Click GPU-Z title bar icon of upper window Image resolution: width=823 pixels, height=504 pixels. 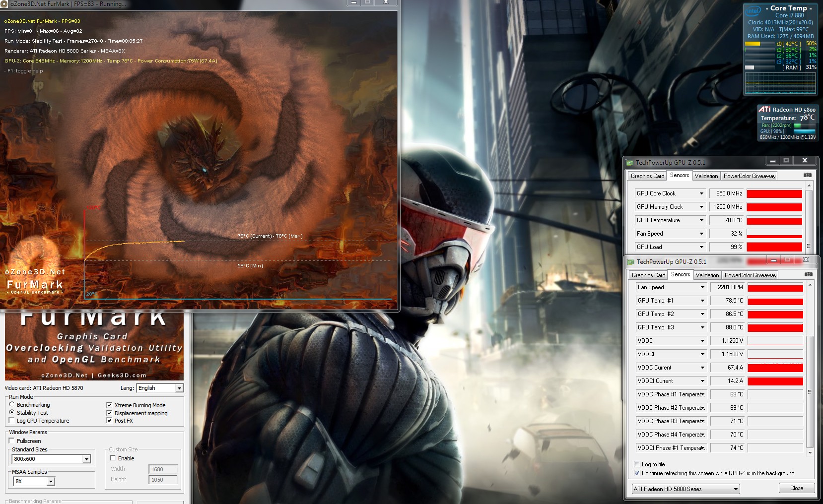click(630, 163)
